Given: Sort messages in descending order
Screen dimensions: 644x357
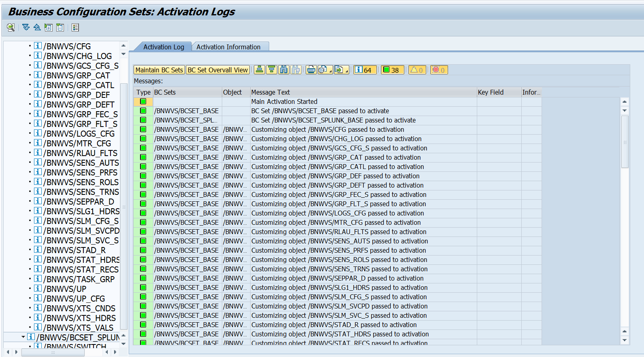Looking at the screenshot, I should coord(272,70).
